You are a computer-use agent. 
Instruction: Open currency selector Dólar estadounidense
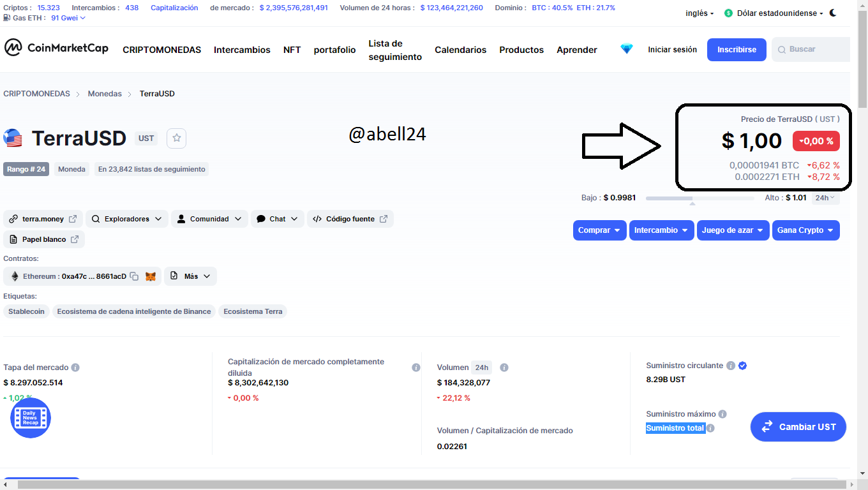[x=774, y=13]
